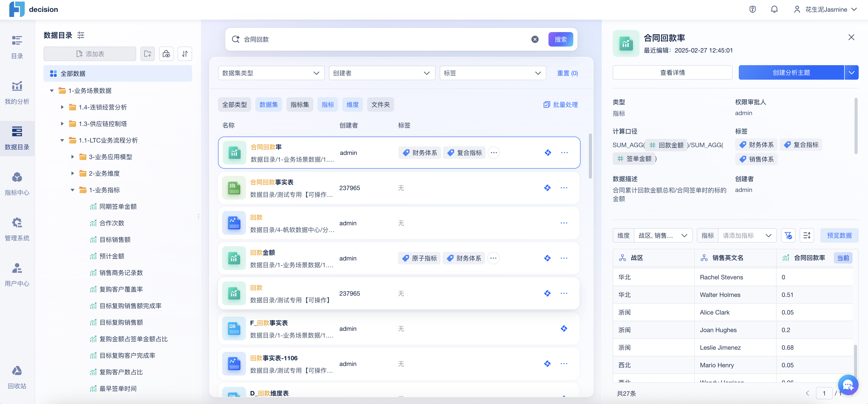The width and height of the screenshot is (868, 404).
Task: Click the filter icon in preview panel
Action: tap(788, 235)
